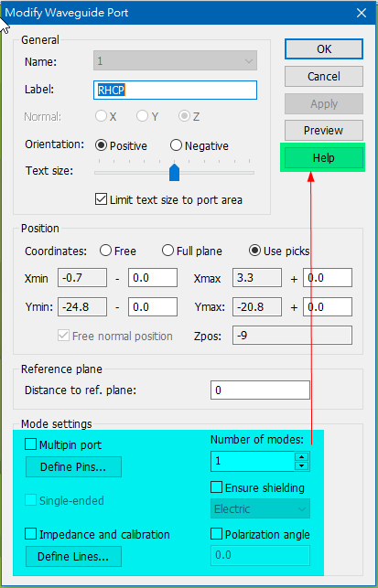Image resolution: width=378 pixels, height=588 pixels.
Task: Enable the Multipin port checkbox
Action: click(x=30, y=444)
